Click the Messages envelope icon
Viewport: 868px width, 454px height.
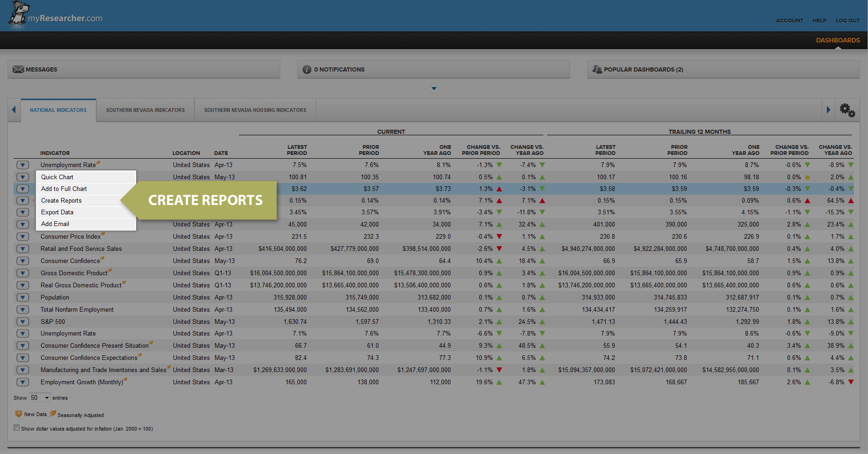[18, 69]
